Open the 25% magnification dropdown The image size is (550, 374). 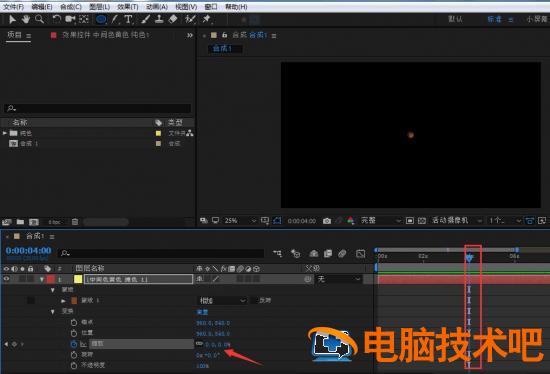point(240,221)
